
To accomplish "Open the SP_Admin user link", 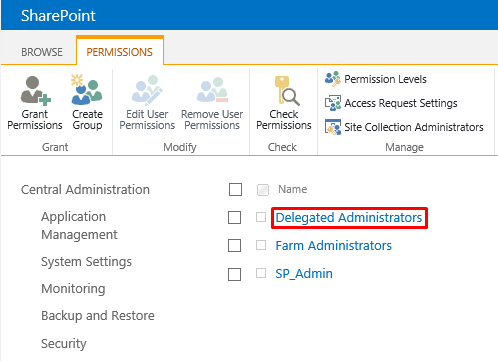I will (x=304, y=274).
